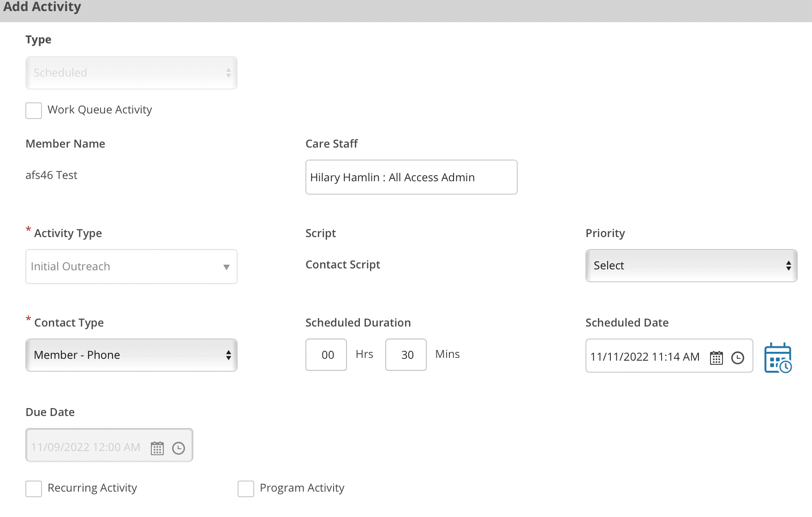812x517 pixels.
Task: Click the Due Date text field
Action: 86,447
